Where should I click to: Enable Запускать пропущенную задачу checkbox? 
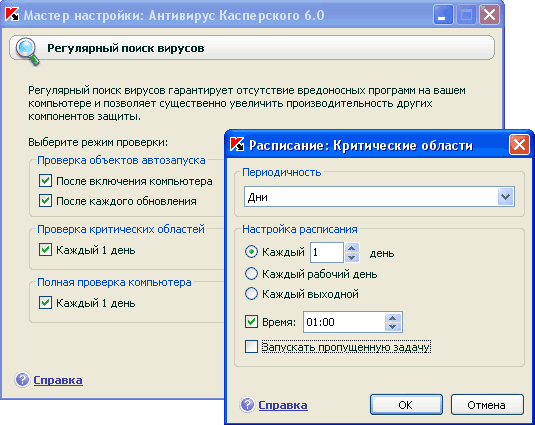pos(251,347)
